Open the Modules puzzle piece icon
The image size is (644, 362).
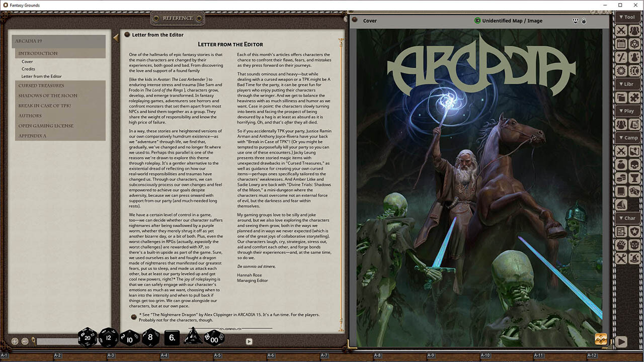coord(634,98)
